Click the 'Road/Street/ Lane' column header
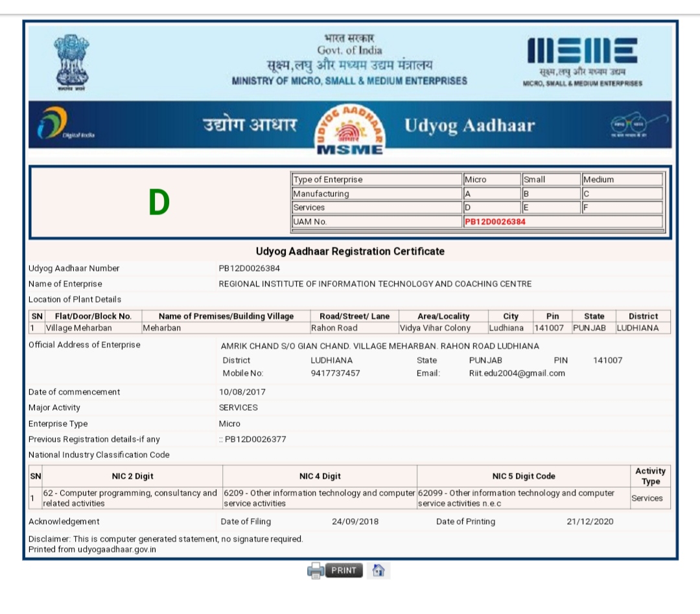This screenshot has width=700, height=614. [355, 316]
